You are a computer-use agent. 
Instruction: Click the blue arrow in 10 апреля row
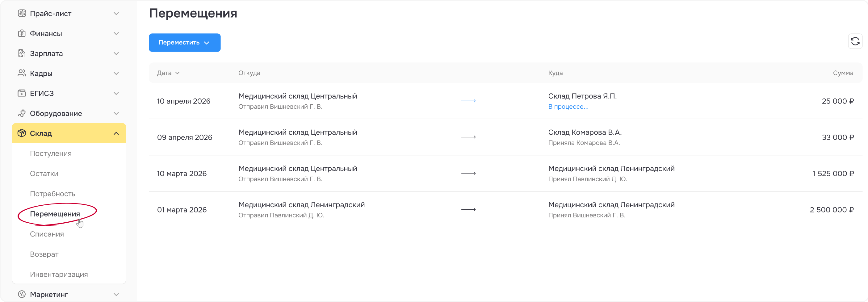click(x=468, y=101)
